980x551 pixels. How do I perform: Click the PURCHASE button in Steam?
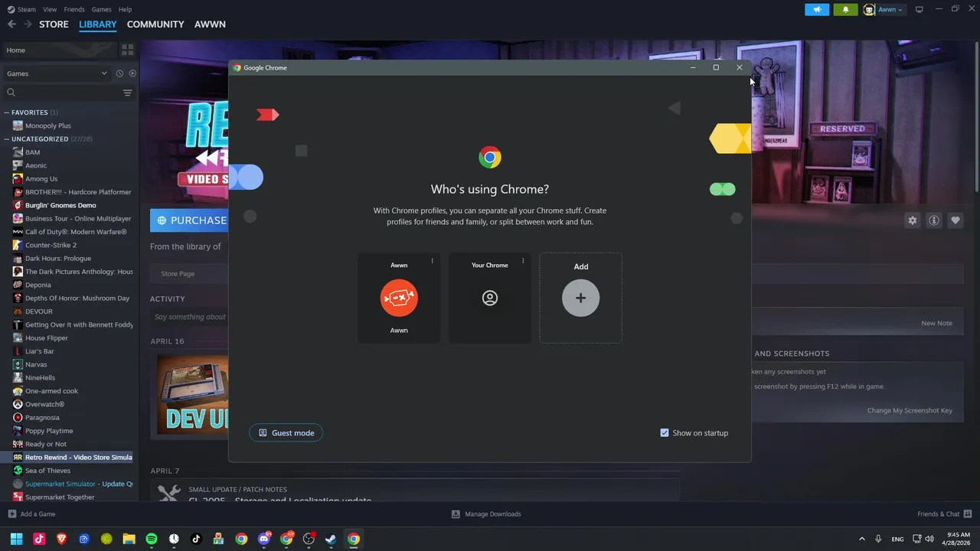(189, 220)
